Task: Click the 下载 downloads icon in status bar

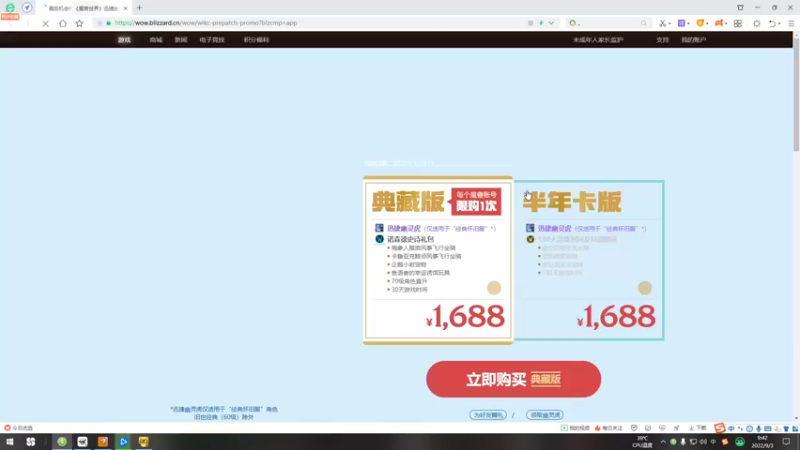Action: point(697,428)
